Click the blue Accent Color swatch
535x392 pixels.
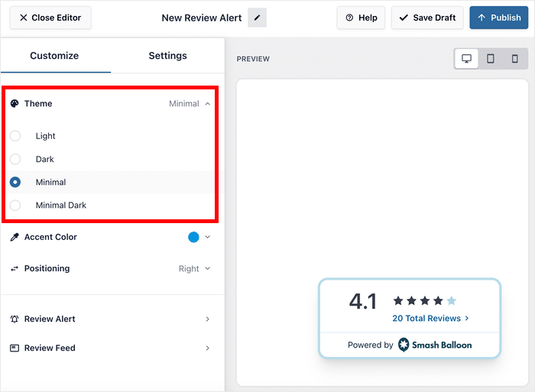[193, 238]
